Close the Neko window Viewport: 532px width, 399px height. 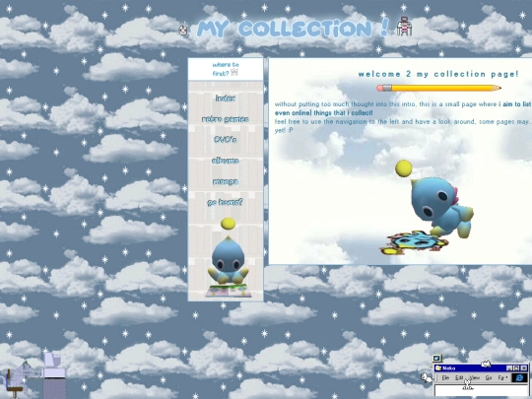(x=524, y=368)
